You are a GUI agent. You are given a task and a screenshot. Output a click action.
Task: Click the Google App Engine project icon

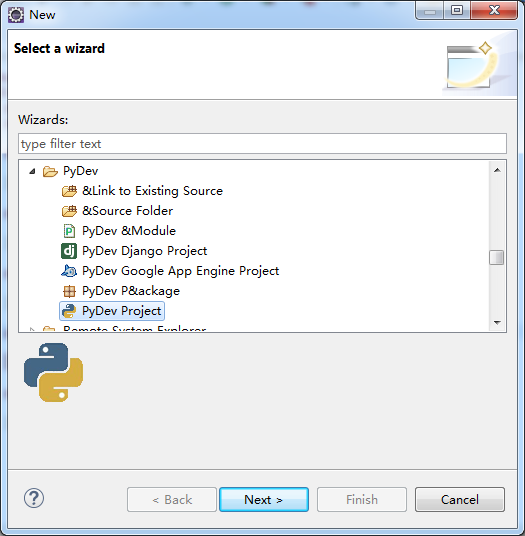[69, 271]
